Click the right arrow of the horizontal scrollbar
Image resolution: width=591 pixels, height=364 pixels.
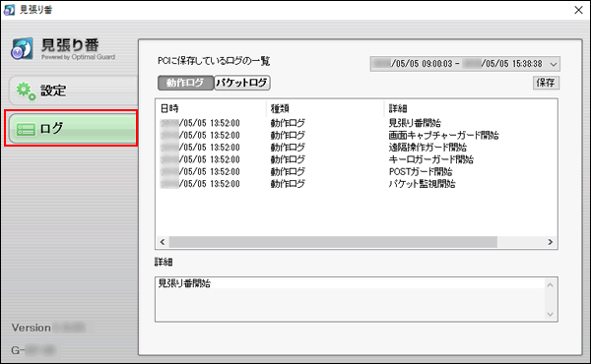tap(551, 242)
